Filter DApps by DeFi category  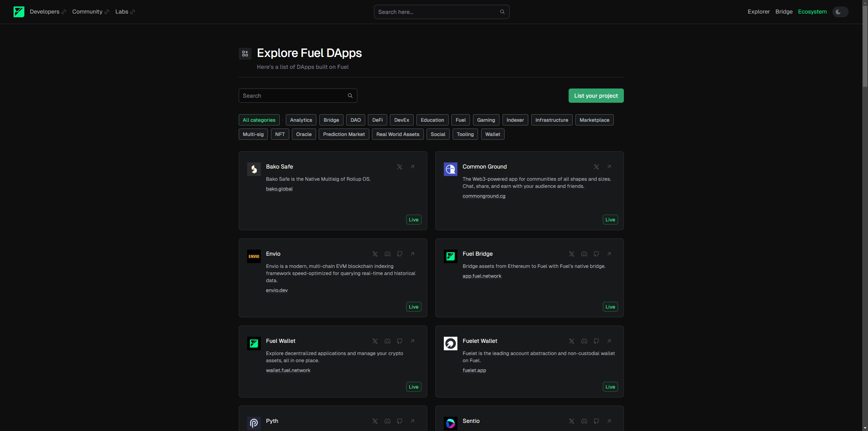pyautogui.click(x=377, y=120)
